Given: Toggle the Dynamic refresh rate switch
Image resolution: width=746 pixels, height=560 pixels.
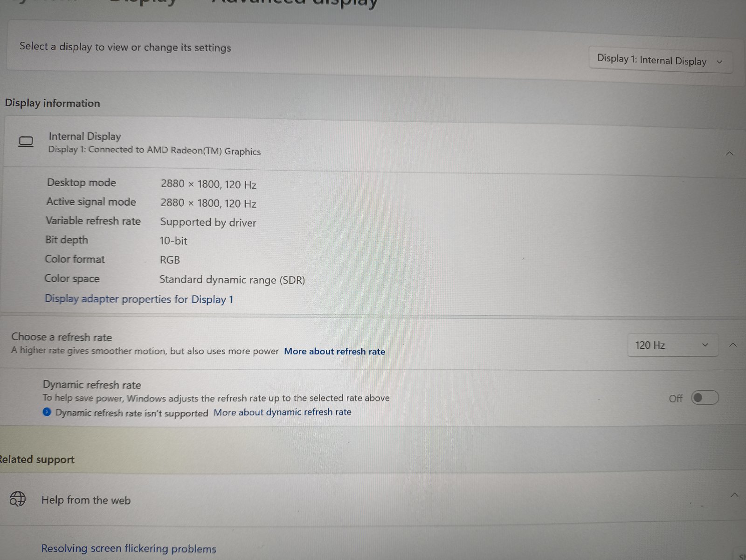Looking at the screenshot, I should (x=705, y=398).
